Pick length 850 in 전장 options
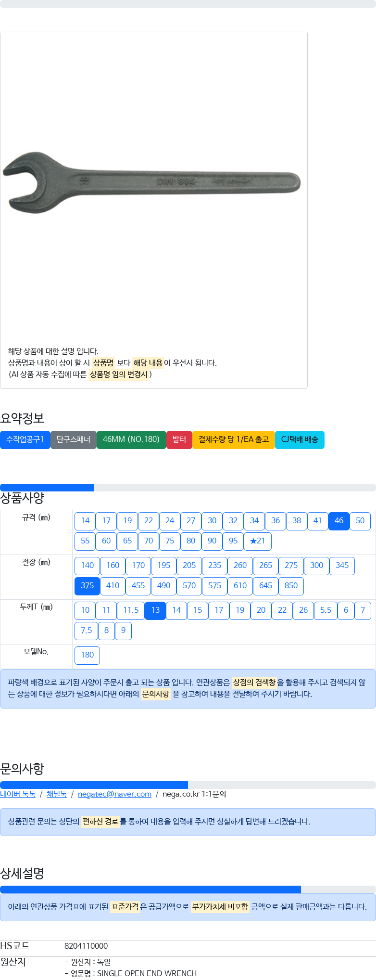This screenshot has height=980, width=376. pos(291,586)
